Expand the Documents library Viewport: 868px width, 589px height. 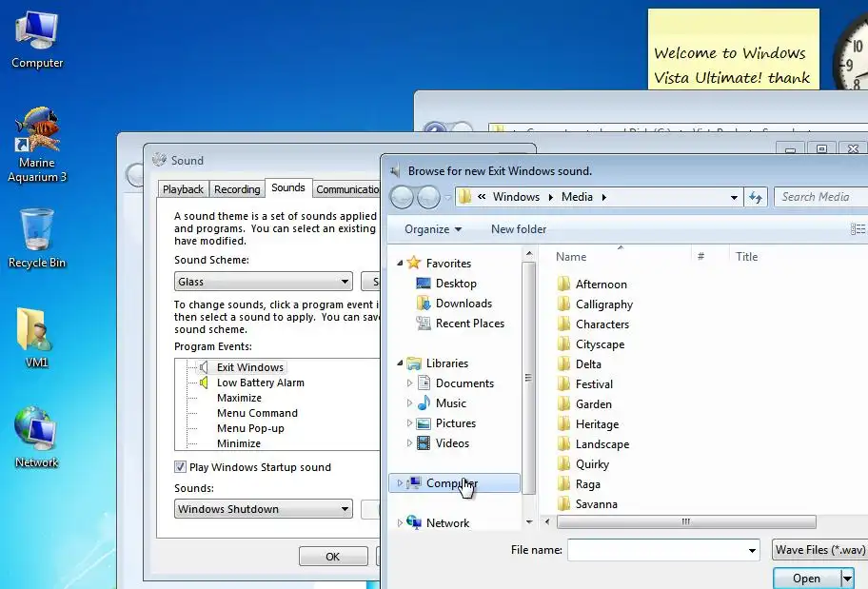[409, 383]
